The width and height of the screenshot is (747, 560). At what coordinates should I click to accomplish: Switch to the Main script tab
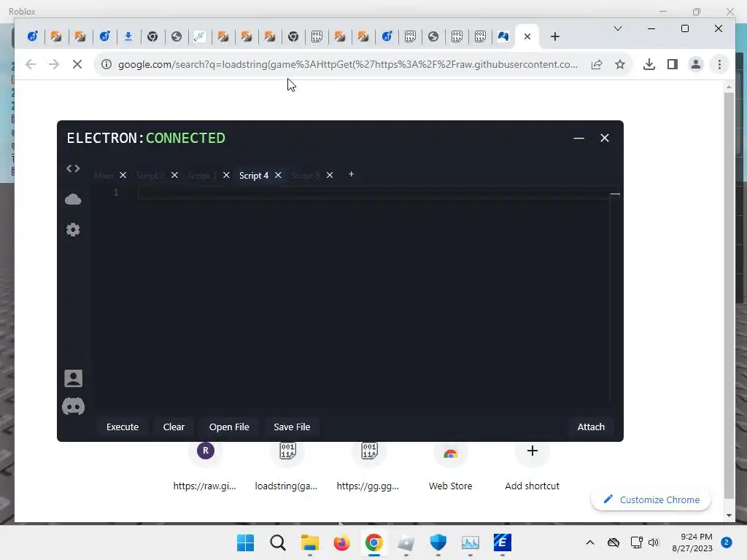104,176
